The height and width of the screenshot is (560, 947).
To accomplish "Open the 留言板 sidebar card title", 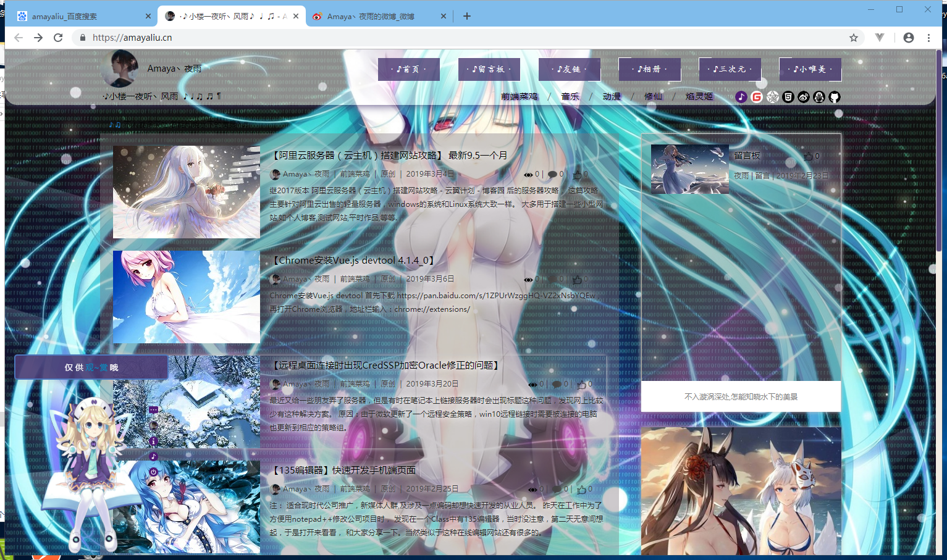I will point(747,156).
